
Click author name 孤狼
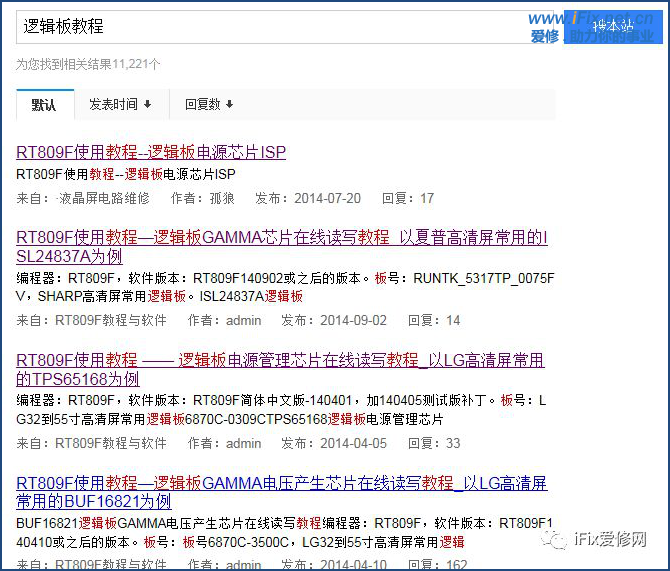(x=222, y=198)
